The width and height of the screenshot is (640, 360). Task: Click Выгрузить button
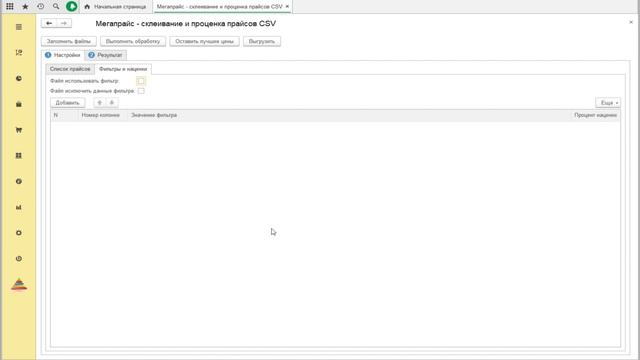pyautogui.click(x=262, y=41)
